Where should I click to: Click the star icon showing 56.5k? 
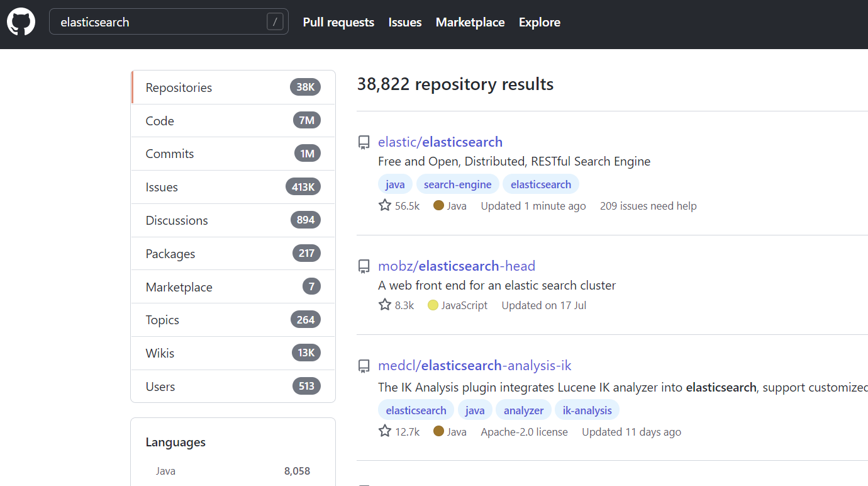tap(385, 205)
